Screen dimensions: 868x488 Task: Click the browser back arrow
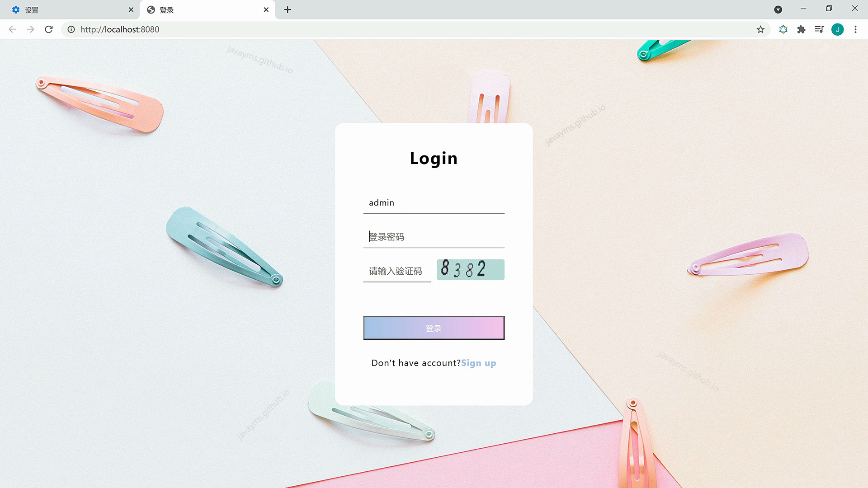click(12, 29)
